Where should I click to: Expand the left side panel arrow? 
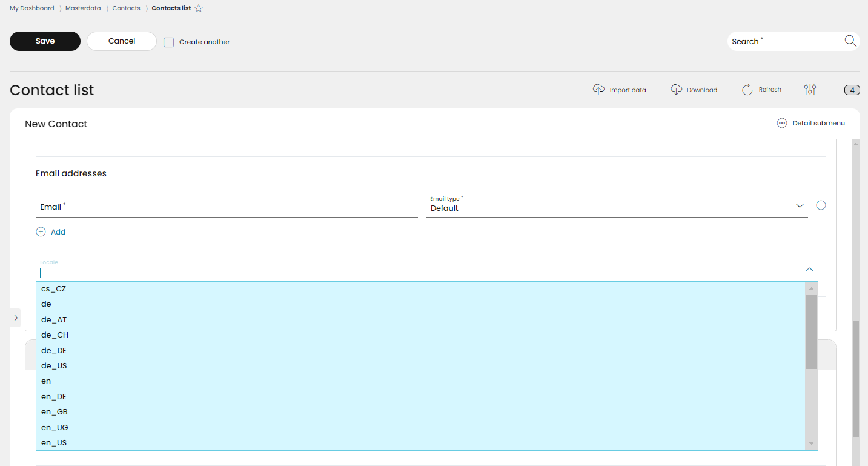click(x=16, y=318)
